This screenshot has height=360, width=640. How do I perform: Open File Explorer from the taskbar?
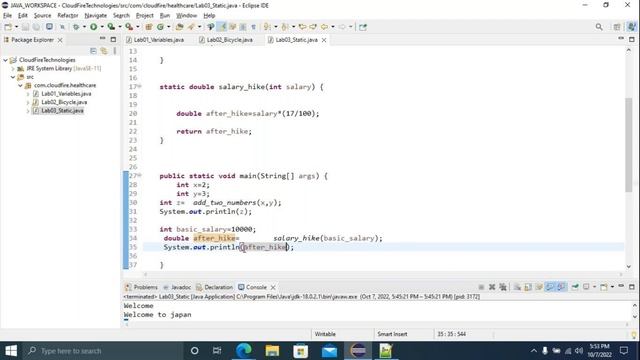click(x=272, y=351)
